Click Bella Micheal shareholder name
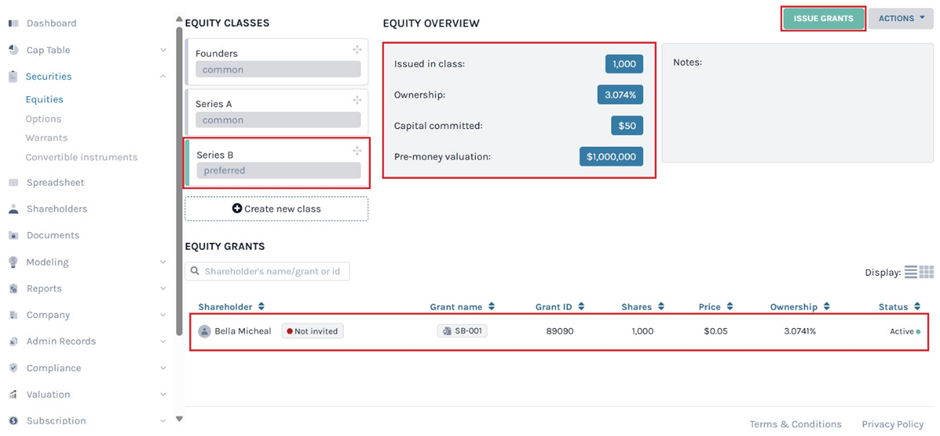Screen dimensions: 940x436 [243, 331]
